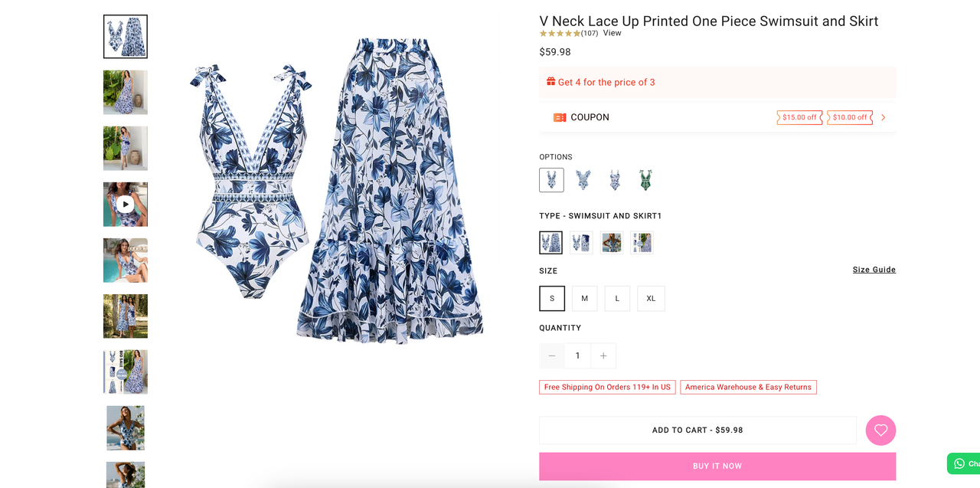This screenshot has width=980, height=488.
Task: Click the coupon ticket icon
Action: 560,117
